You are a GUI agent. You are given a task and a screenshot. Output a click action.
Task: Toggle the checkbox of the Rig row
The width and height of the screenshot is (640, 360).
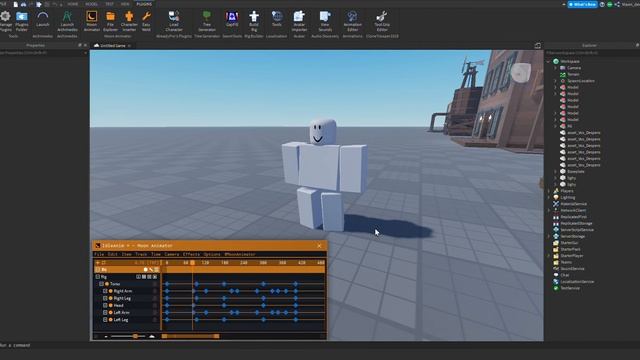coord(98,276)
